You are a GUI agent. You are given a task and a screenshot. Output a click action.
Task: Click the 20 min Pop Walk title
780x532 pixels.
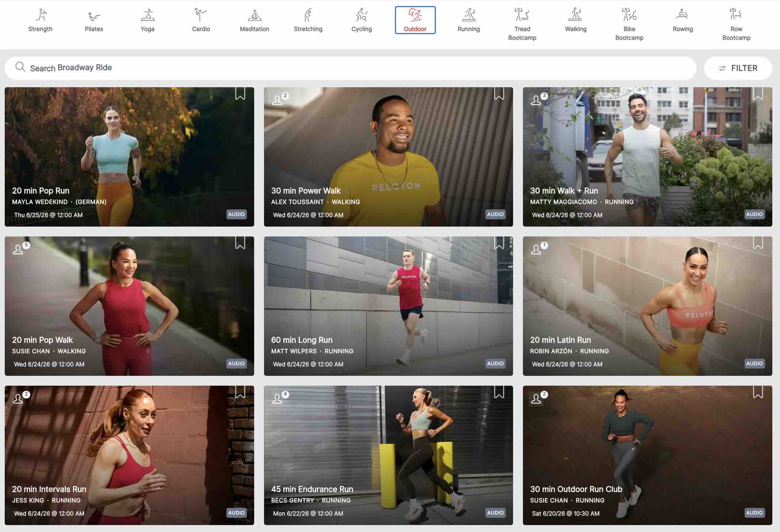tap(42, 340)
